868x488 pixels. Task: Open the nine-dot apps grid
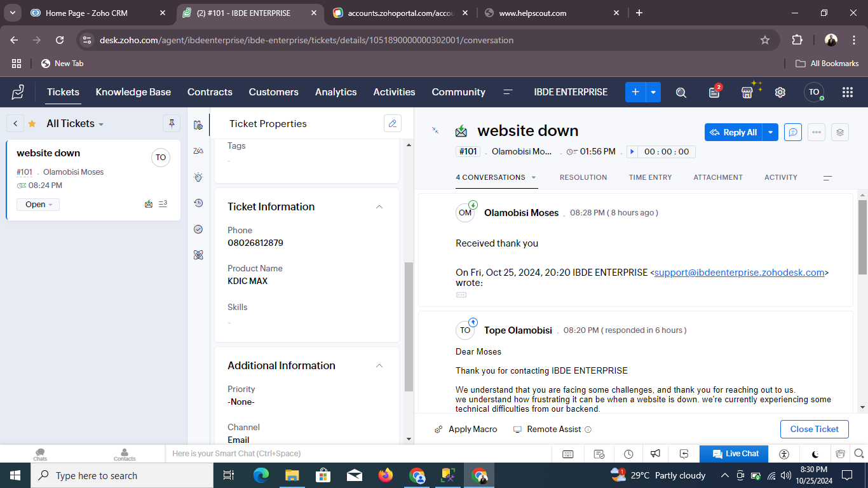click(847, 92)
